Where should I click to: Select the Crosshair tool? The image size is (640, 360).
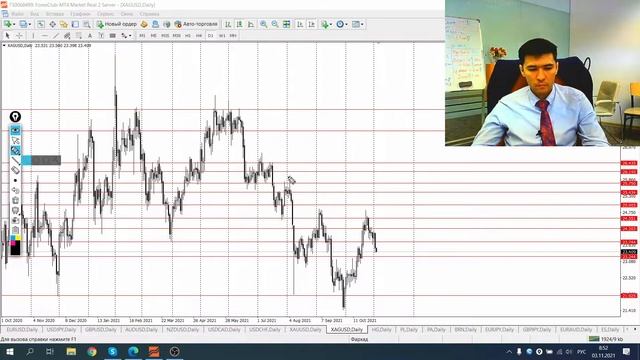pyautogui.click(x=19, y=36)
